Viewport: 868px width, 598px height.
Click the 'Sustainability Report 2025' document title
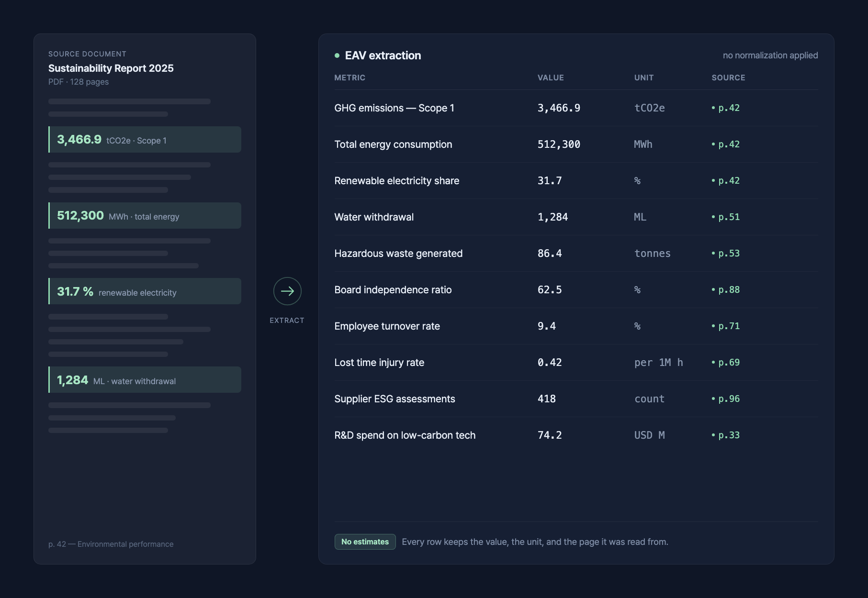(111, 68)
